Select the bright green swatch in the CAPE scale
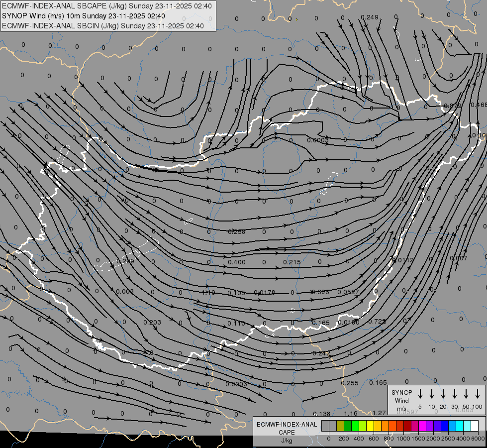The image size is (487, 448). pyautogui.click(x=355, y=426)
